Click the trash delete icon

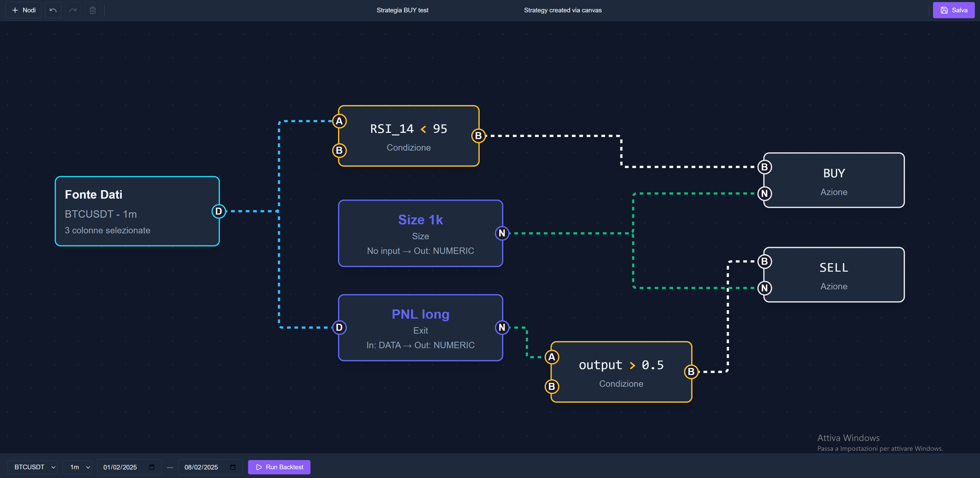pos(92,10)
